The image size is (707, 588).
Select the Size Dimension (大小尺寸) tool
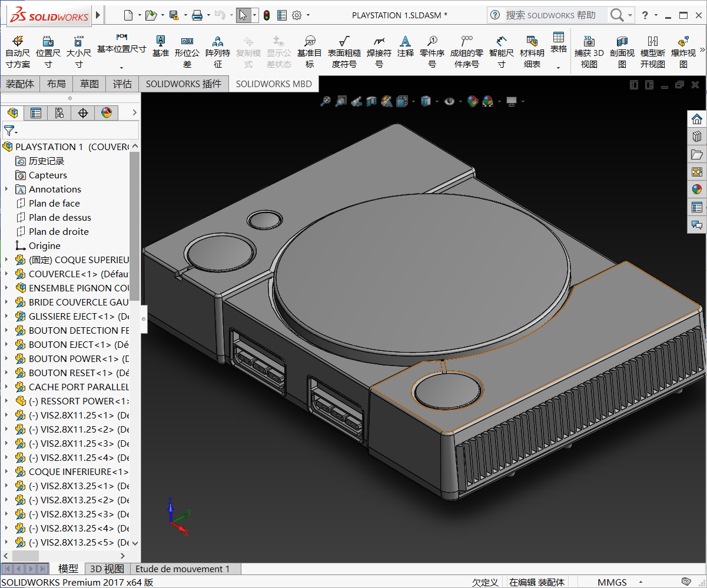(79, 52)
